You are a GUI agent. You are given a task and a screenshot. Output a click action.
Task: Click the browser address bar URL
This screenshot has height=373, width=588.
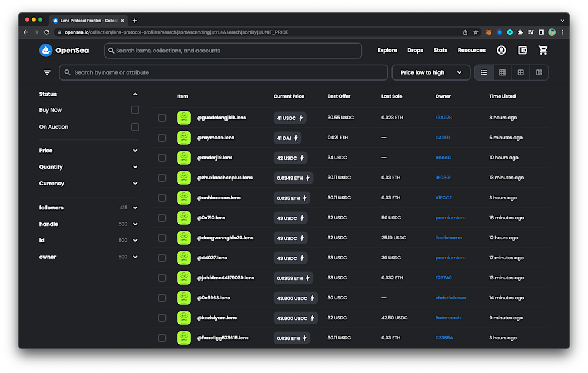[x=176, y=32]
